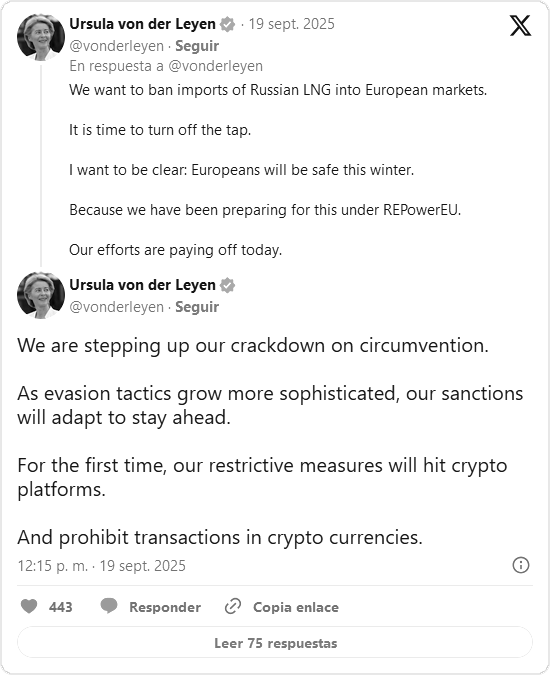Open the lower tweet profile avatar
The height and width of the screenshot is (675, 550).
[x=40, y=295]
